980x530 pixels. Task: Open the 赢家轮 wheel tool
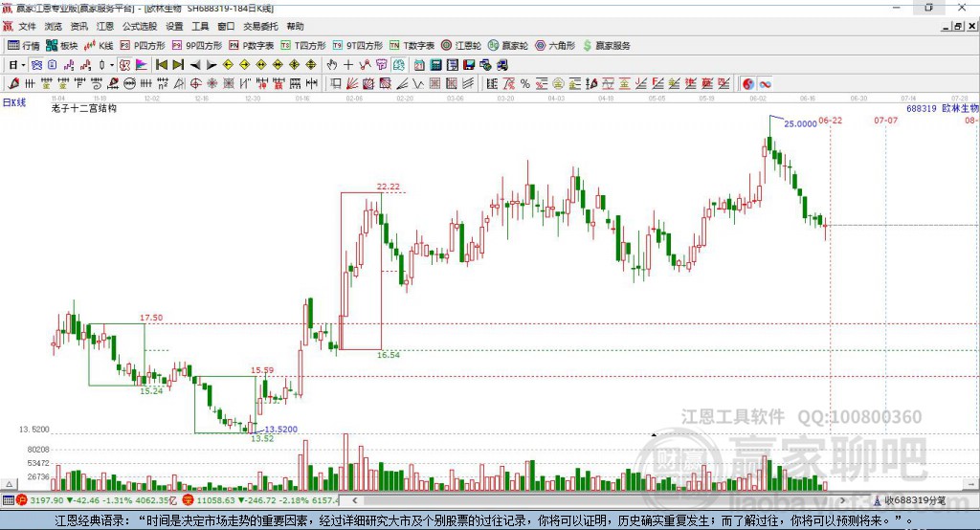[508, 46]
